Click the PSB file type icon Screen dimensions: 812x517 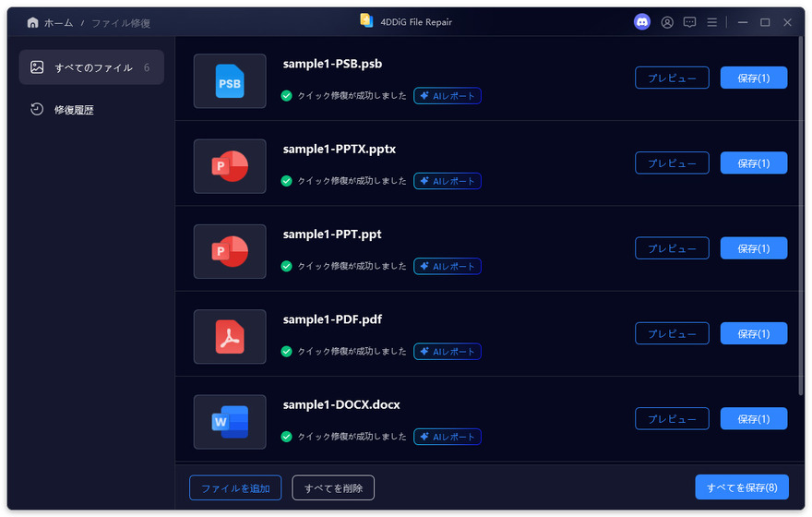point(230,81)
